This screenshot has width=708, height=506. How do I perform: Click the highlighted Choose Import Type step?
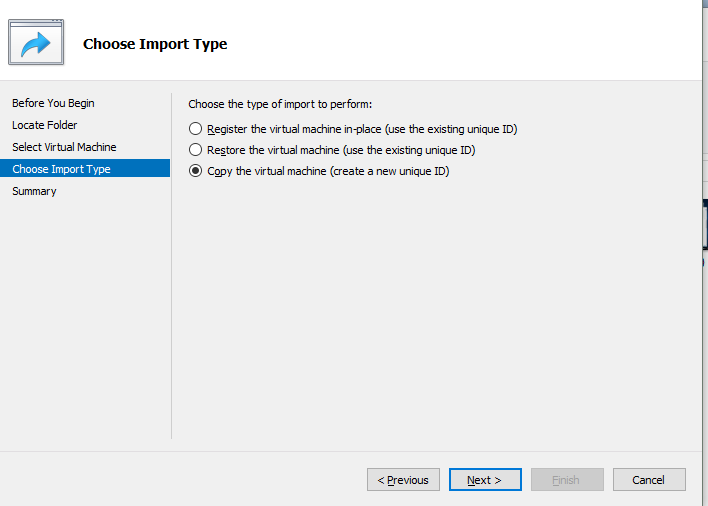coord(61,169)
